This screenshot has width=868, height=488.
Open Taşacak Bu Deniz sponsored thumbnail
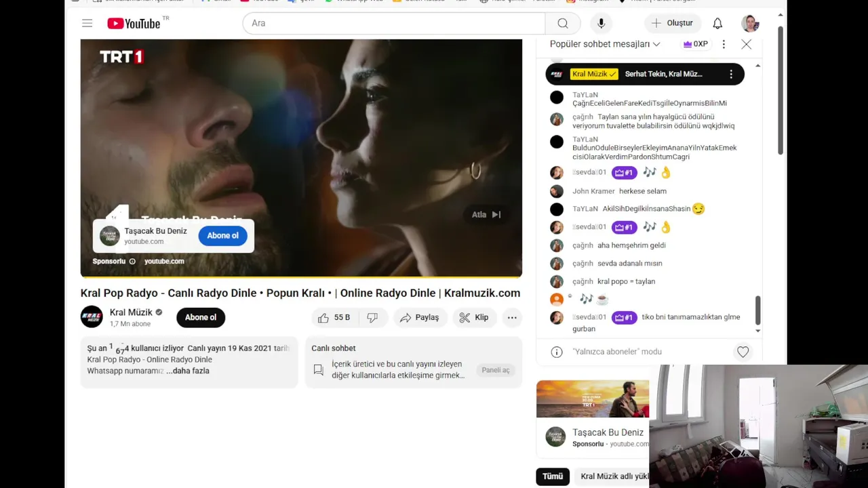pyautogui.click(x=593, y=399)
